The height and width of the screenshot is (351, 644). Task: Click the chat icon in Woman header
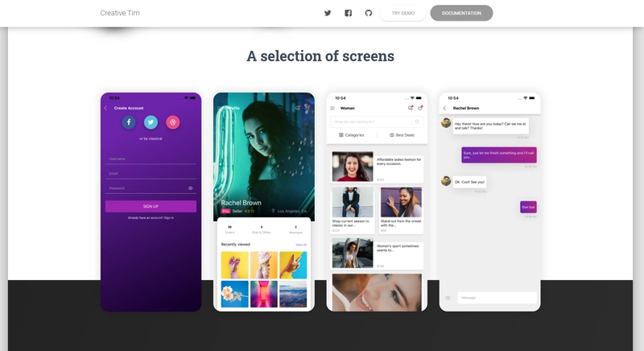410,108
